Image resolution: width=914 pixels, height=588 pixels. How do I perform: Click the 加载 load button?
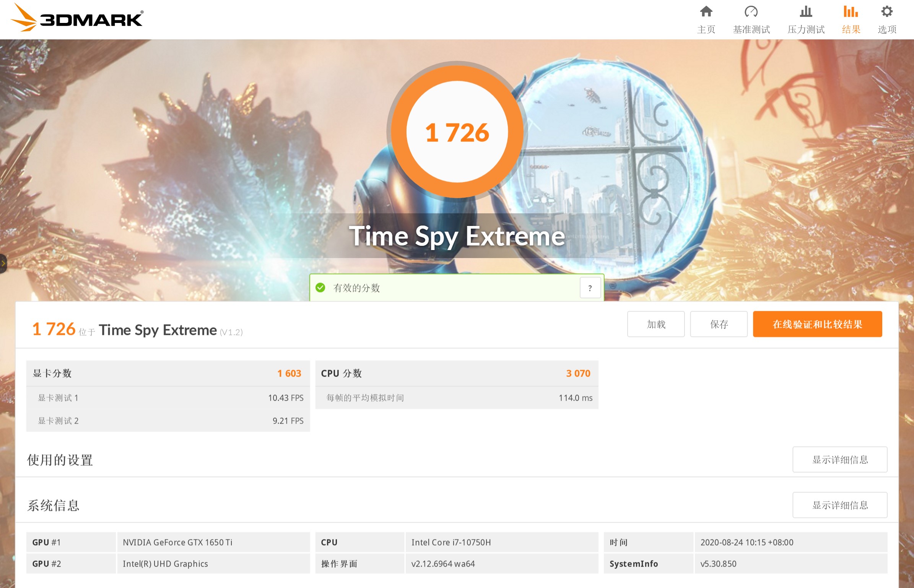[655, 324]
